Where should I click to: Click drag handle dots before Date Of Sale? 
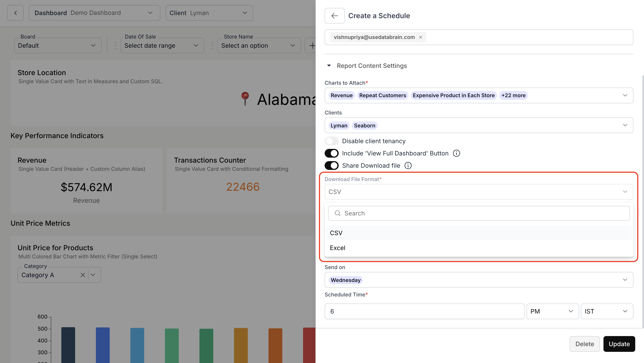point(115,46)
